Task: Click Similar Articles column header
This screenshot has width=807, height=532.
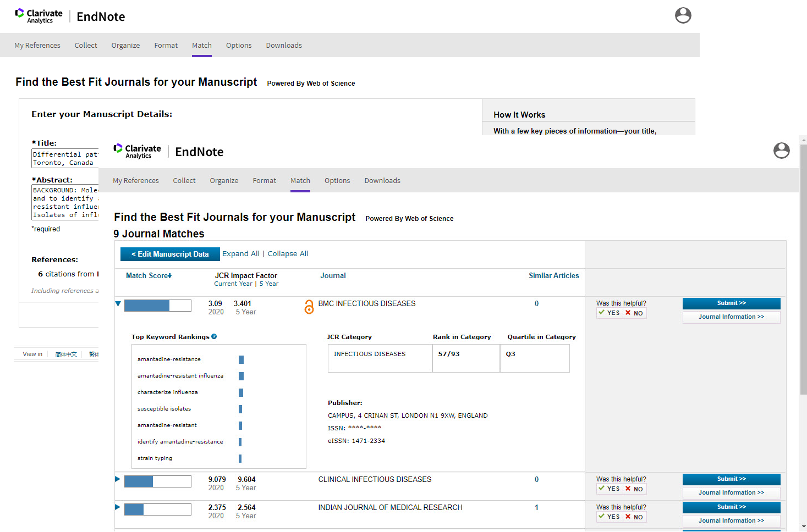Action: pyautogui.click(x=554, y=275)
